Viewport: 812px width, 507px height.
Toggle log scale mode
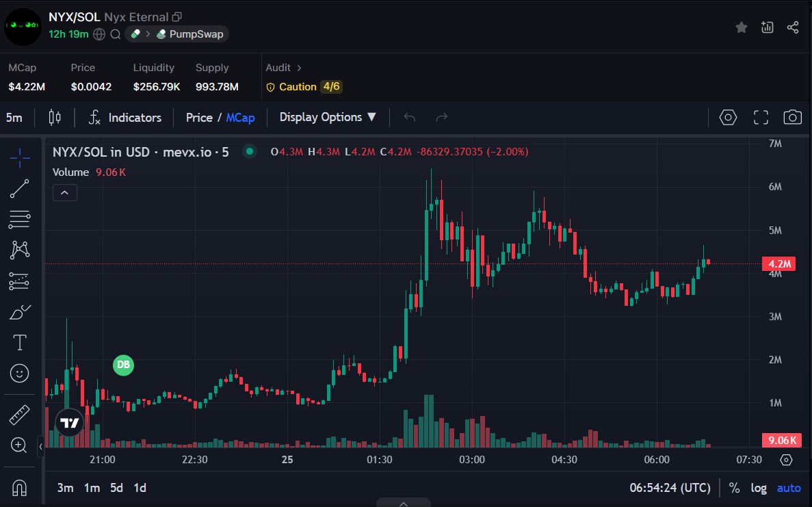pyautogui.click(x=759, y=488)
